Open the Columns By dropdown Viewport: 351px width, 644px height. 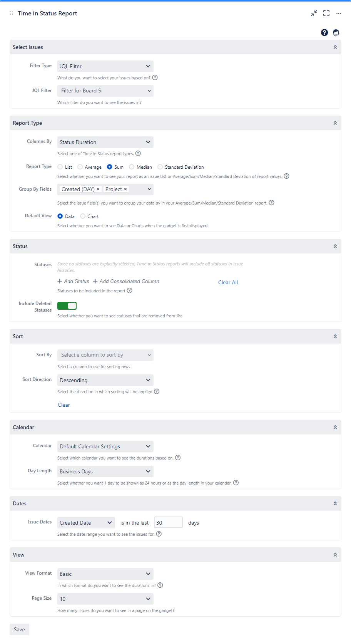[x=105, y=142]
